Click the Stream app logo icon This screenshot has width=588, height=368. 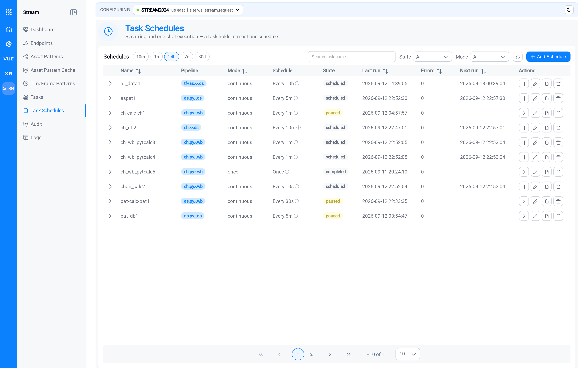pyautogui.click(x=9, y=12)
